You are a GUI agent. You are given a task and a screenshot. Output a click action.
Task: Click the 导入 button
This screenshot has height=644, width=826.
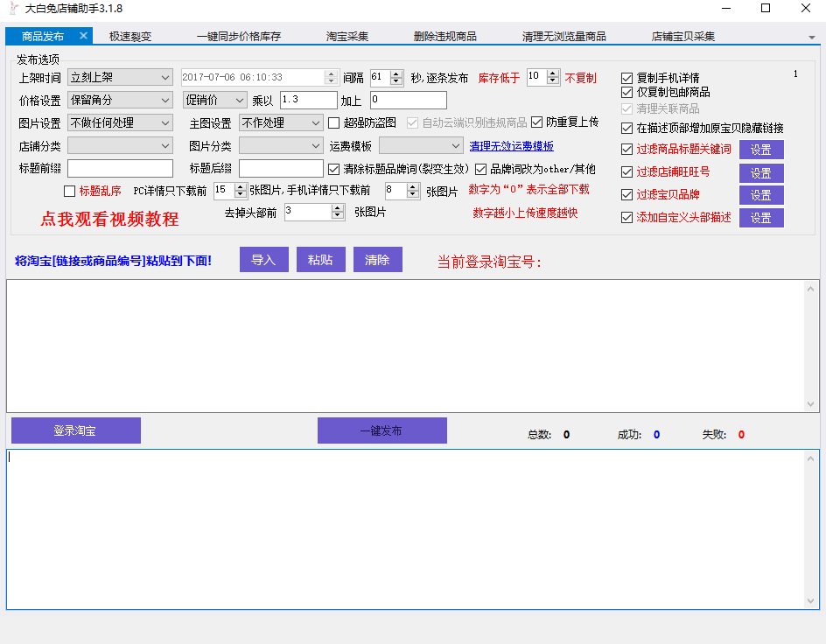click(263, 259)
